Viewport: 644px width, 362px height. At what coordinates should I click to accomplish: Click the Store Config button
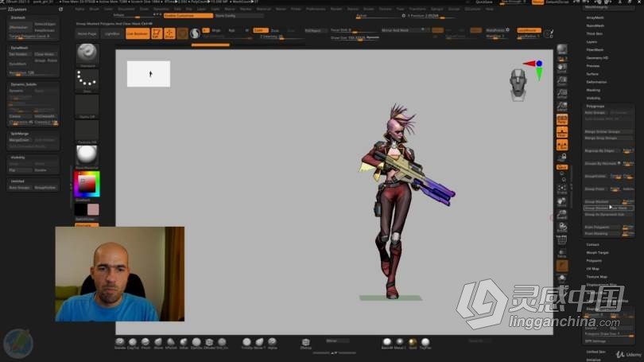tap(239, 16)
